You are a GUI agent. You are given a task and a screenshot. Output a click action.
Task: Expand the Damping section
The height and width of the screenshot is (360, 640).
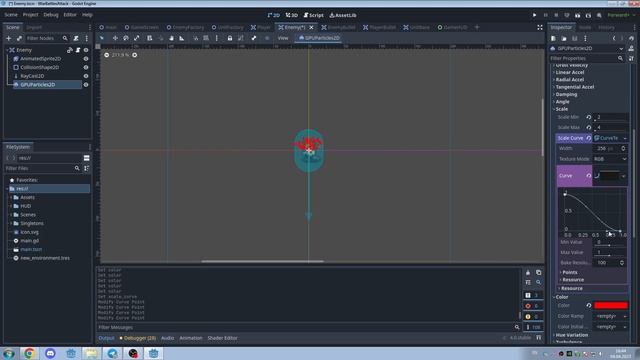[x=565, y=94]
